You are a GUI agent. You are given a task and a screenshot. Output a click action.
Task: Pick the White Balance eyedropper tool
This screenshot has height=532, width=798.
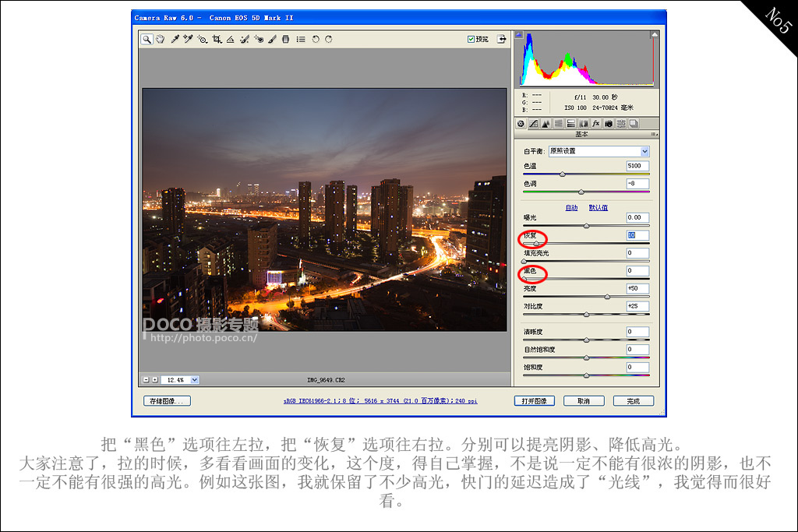(175, 39)
